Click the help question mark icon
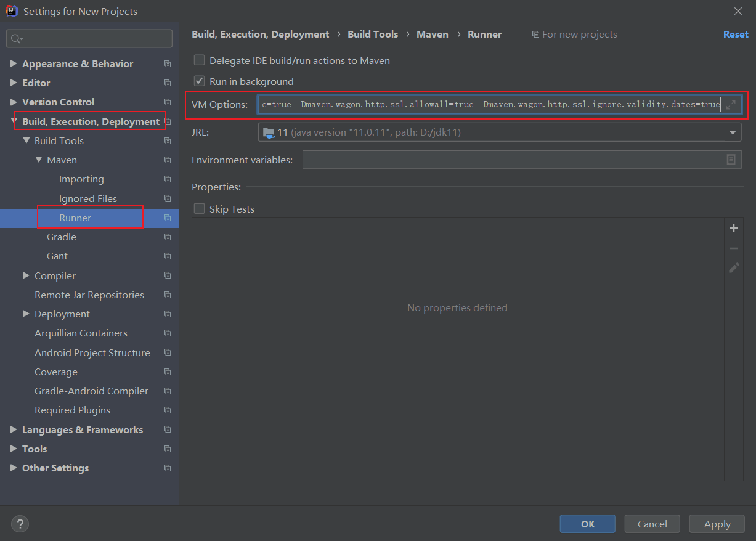 [20, 524]
